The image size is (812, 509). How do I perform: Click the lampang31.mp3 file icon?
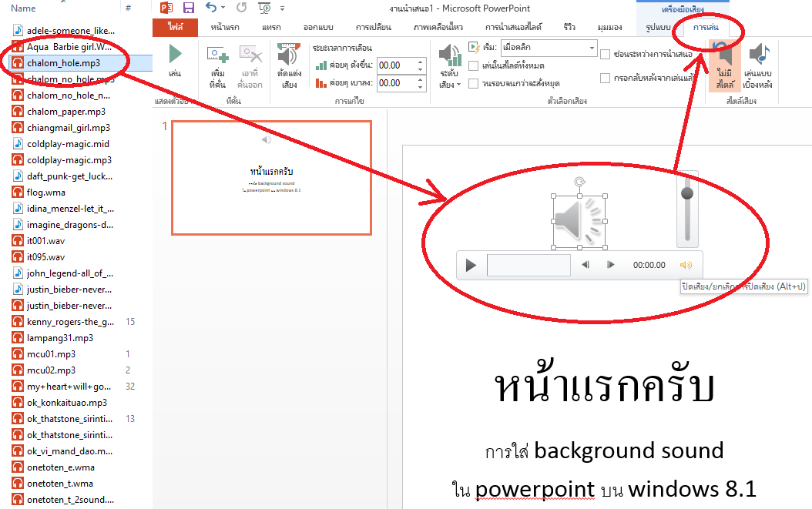[x=18, y=338]
